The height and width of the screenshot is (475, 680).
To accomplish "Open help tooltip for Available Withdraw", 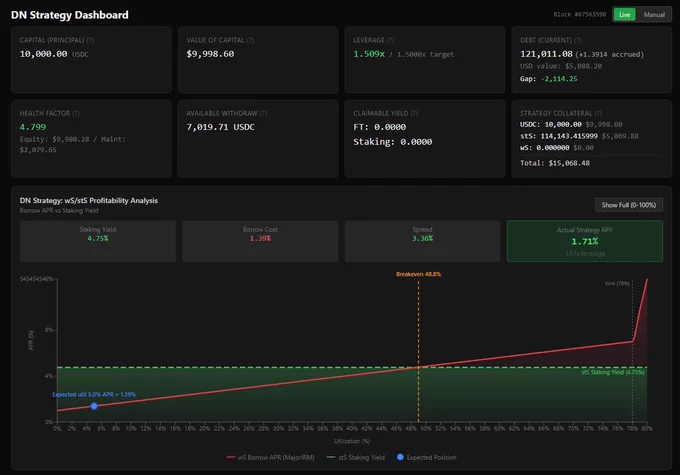I will (263, 113).
